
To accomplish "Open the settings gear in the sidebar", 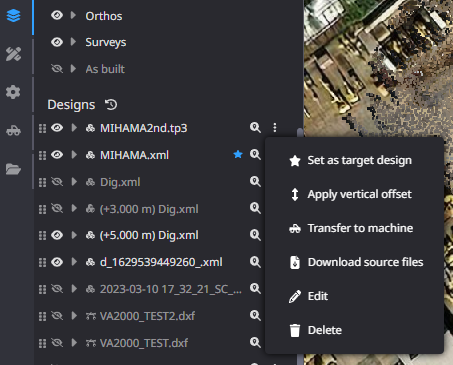I will coord(13,92).
